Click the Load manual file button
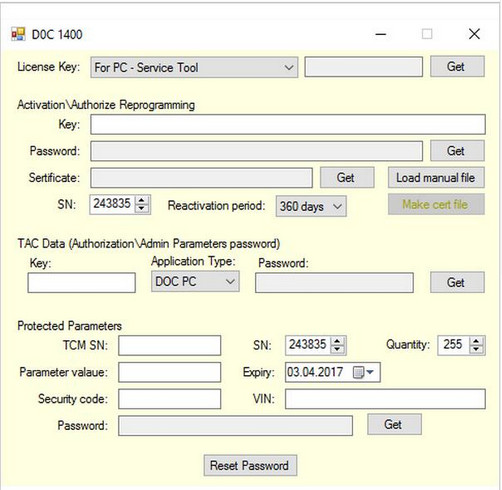502x490 pixels. [x=436, y=178]
